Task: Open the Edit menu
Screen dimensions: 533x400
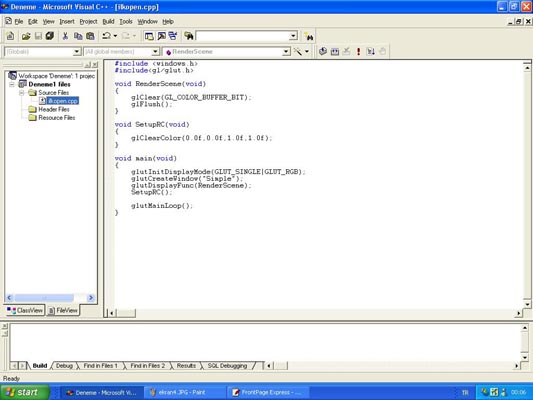Action: point(33,21)
